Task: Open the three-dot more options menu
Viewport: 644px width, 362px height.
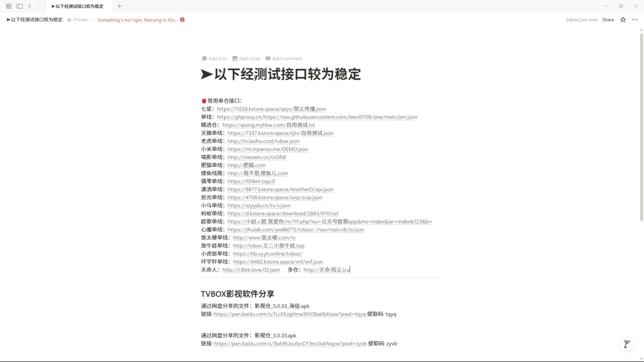Action: [x=635, y=20]
